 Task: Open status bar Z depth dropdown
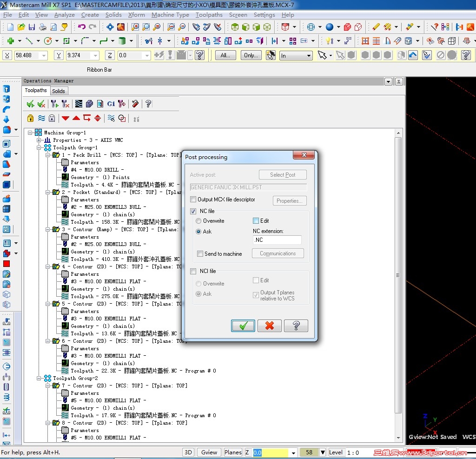[293, 452]
